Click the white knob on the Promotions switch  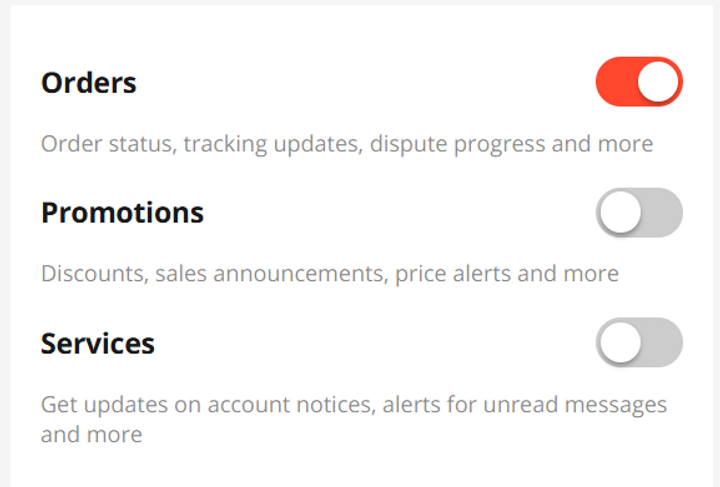pyautogui.click(x=621, y=213)
